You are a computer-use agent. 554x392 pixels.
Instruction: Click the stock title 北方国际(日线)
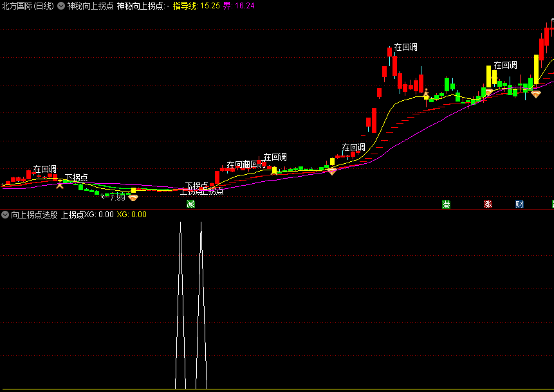[x=28, y=6]
